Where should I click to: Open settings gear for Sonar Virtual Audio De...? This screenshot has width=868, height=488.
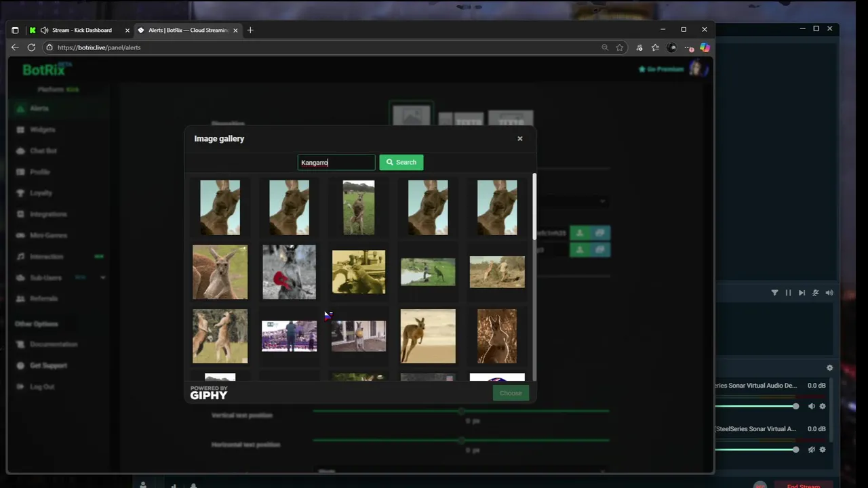823,406
